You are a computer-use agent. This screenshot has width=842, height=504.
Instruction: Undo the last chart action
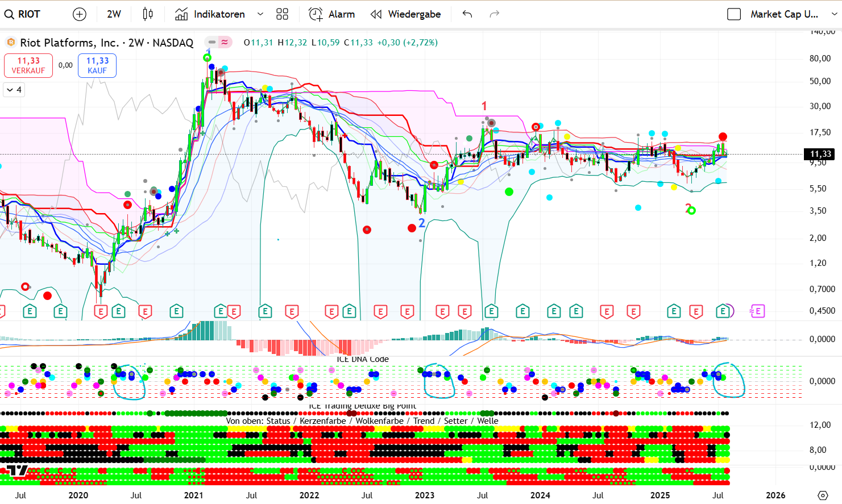(x=467, y=14)
